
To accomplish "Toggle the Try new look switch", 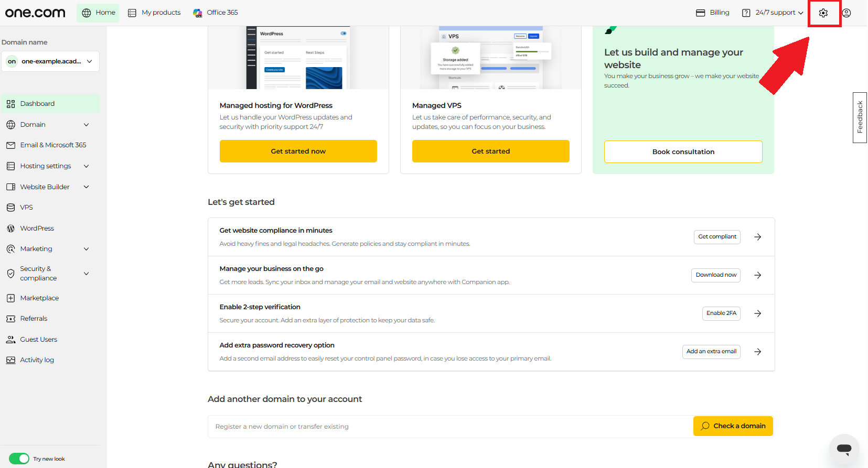I will point(19,459).
